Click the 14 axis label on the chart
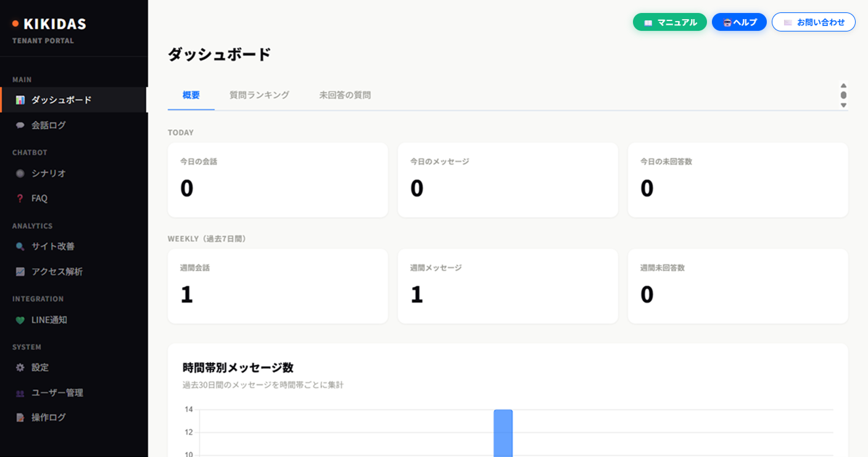Image resolution: width=868 pixels, height=457 pixels. [189, 409]
